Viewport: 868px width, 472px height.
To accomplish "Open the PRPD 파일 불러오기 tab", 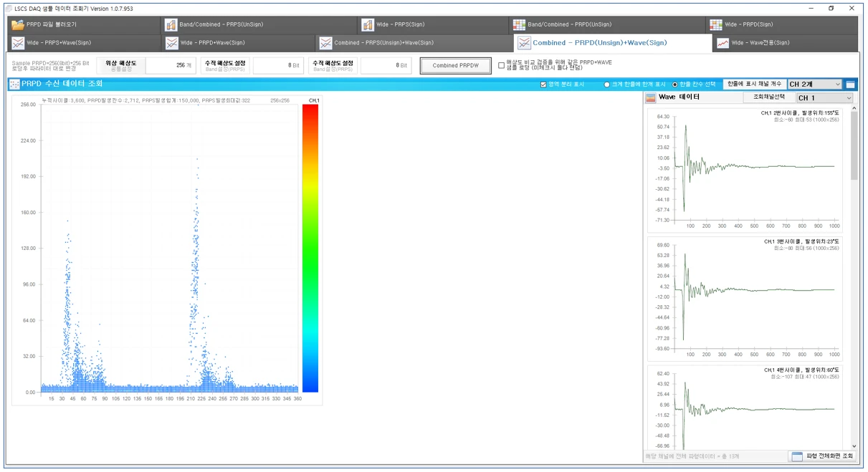I will (83, 24).
